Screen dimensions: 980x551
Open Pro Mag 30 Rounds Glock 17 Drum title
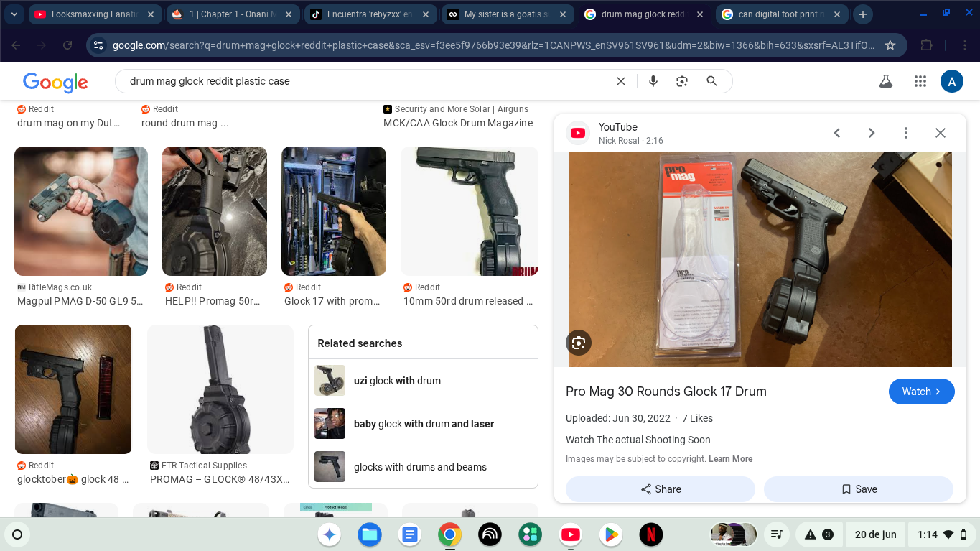[666, 392]
